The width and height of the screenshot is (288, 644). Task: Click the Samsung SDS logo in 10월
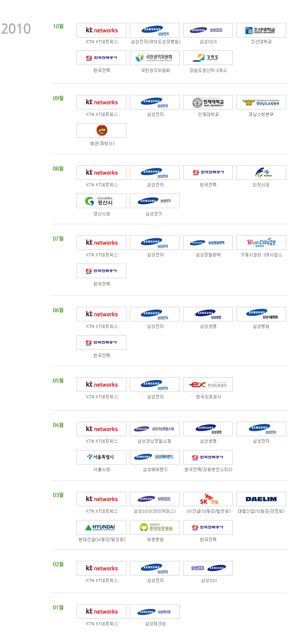(208, 30)
